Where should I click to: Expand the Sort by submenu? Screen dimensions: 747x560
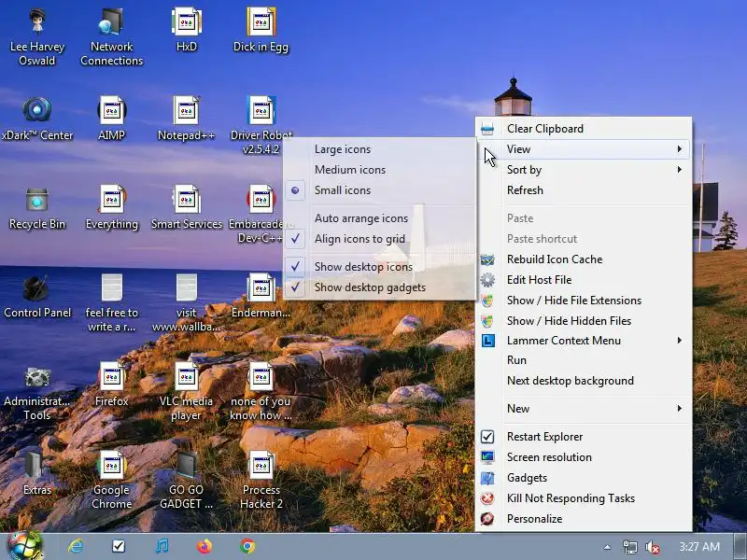(584, 170)
